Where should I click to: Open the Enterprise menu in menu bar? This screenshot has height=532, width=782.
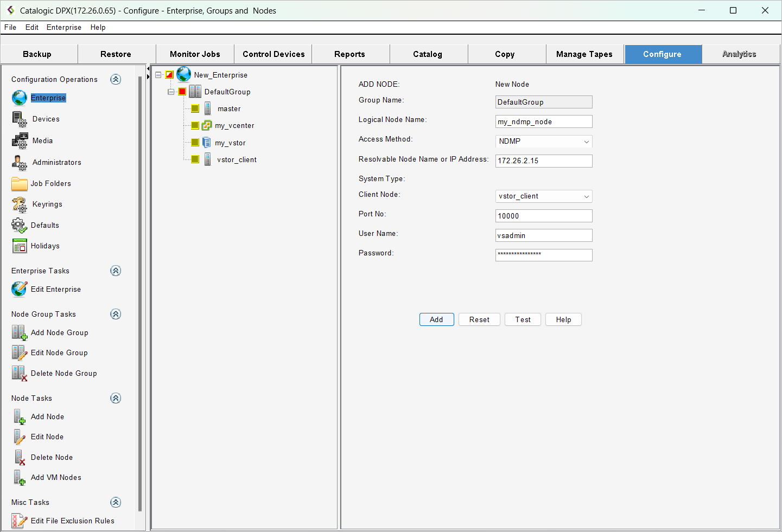tap(64, 27)
